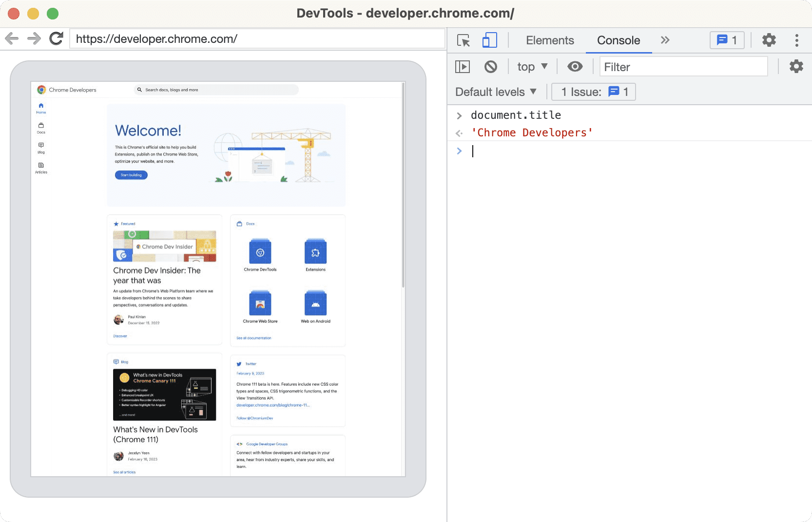The height and width of the screenshot is (522, 812).
Task: Select the Console tab
Action: click(618, 40)
